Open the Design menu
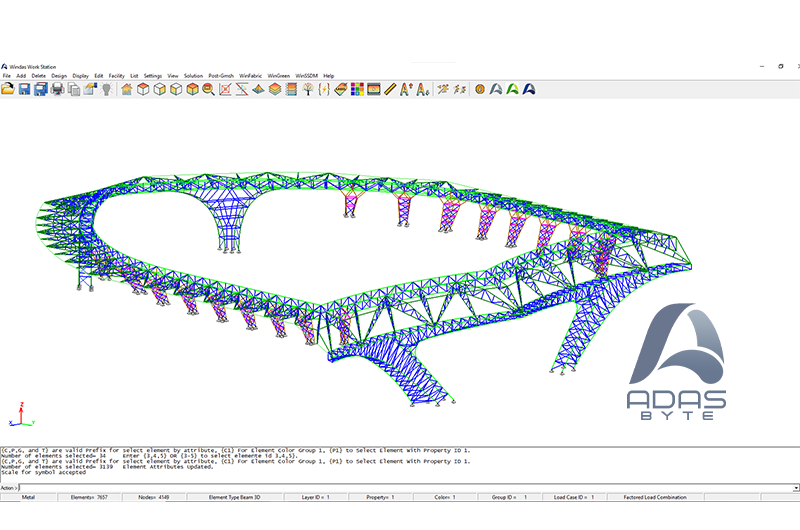This screenshot has height=530, width=800. (x=59, y=75)
